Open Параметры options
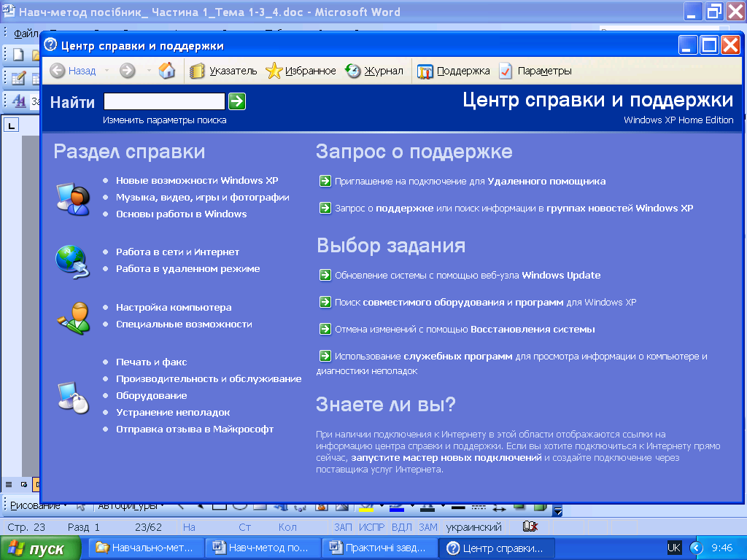 click(x=535, y=71)
